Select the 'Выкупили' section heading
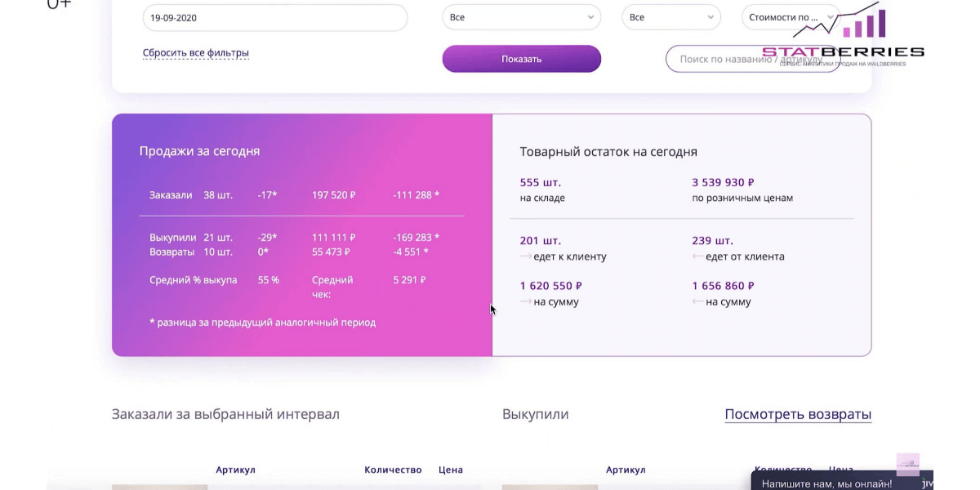 point(536,414)
